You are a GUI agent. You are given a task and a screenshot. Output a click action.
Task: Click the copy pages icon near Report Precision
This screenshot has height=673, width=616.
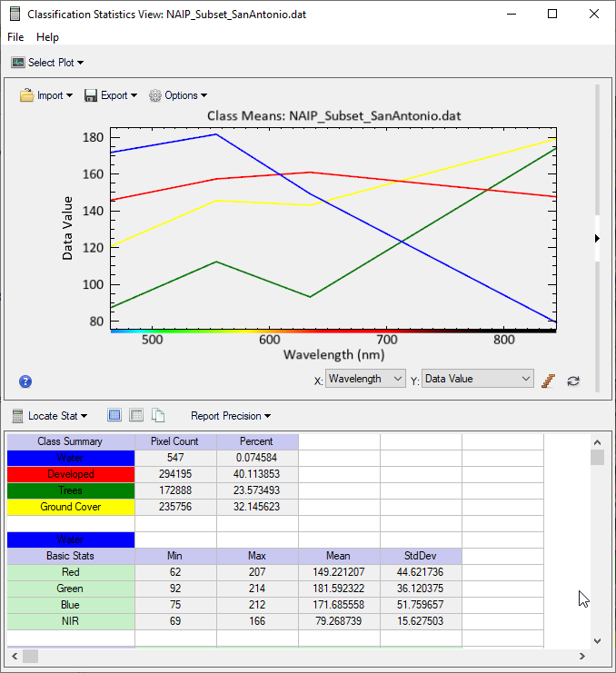(158, 416)
